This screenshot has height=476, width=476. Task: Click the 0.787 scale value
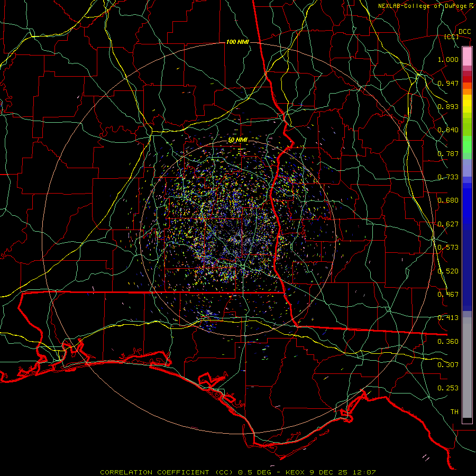point(448,153)
